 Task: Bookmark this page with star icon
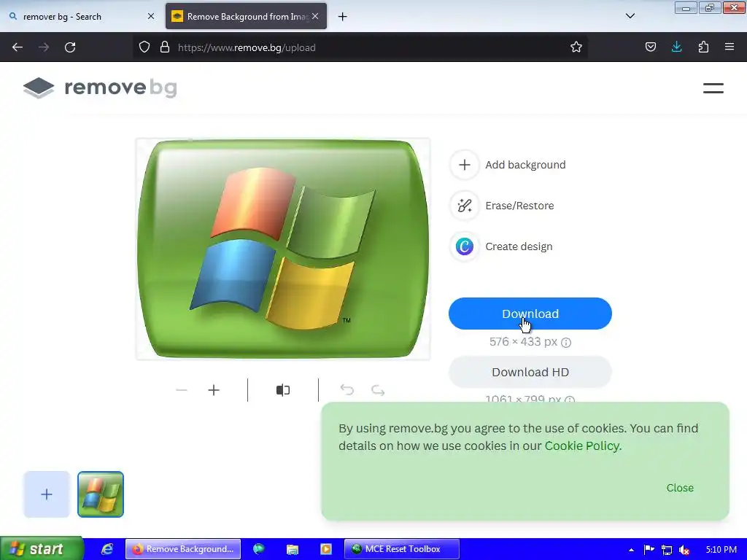(576, 47)
